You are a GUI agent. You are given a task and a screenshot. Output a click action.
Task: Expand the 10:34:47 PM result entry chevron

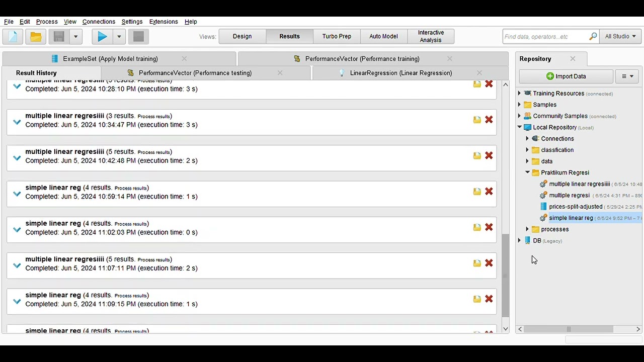(x=17, y=122)
